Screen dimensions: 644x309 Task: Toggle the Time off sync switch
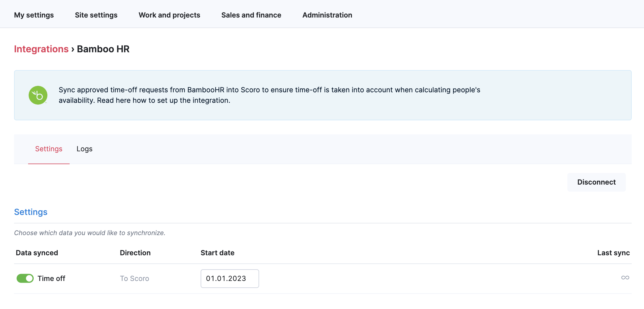click(x=25, y=278)
